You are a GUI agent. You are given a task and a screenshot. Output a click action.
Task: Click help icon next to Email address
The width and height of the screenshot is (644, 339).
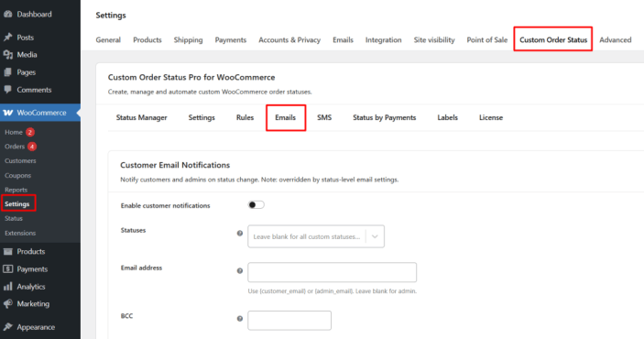[240, 271]
